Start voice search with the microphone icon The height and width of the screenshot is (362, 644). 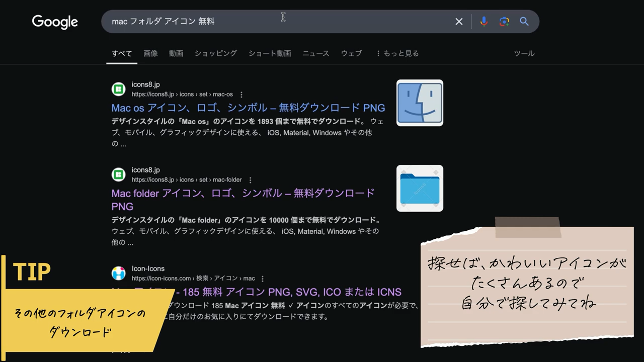click(x=484, y=22)
